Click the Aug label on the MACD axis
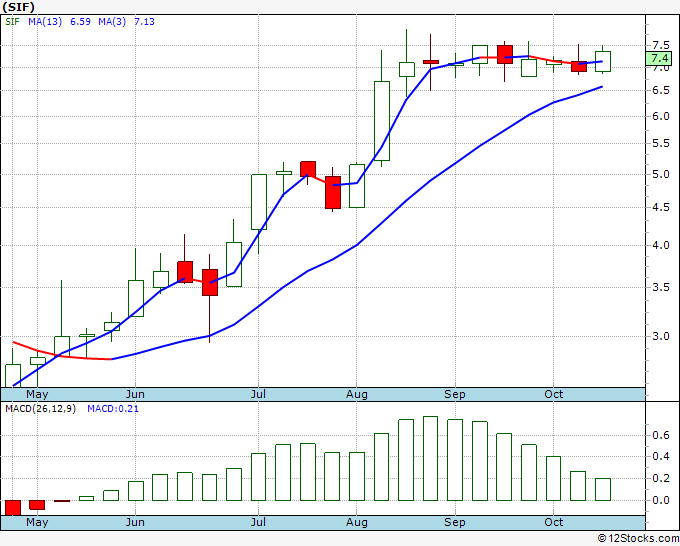The height and width of the screenshot is (546, 680). tap(356, 522)
